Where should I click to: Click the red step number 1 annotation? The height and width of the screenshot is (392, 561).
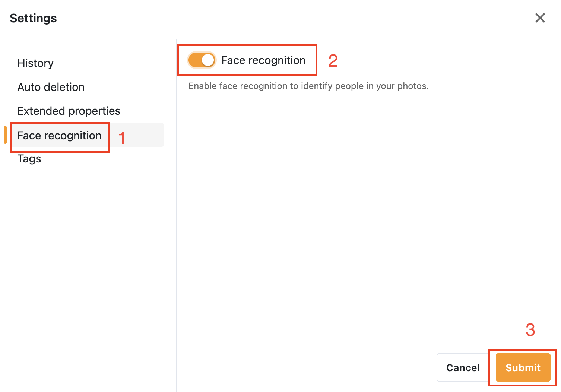[x=121, y=138]
